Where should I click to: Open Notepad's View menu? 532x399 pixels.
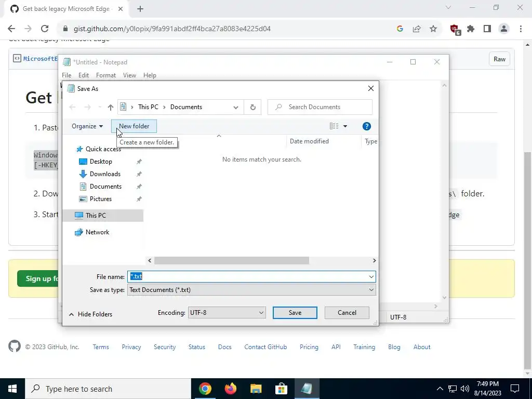(x=129, y=75)
